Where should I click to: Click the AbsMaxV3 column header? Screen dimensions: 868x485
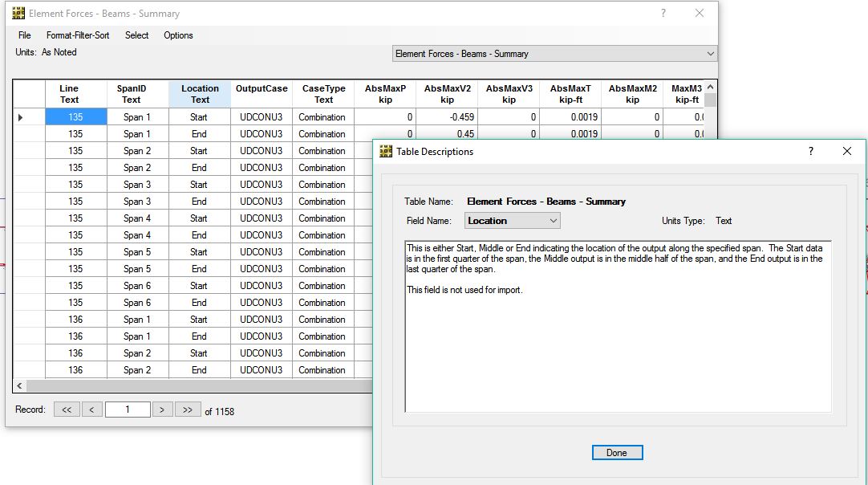[509, 94]
